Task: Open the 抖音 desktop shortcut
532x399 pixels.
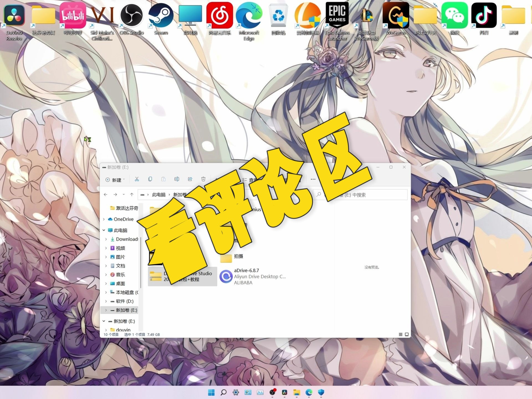Action: 484,19
